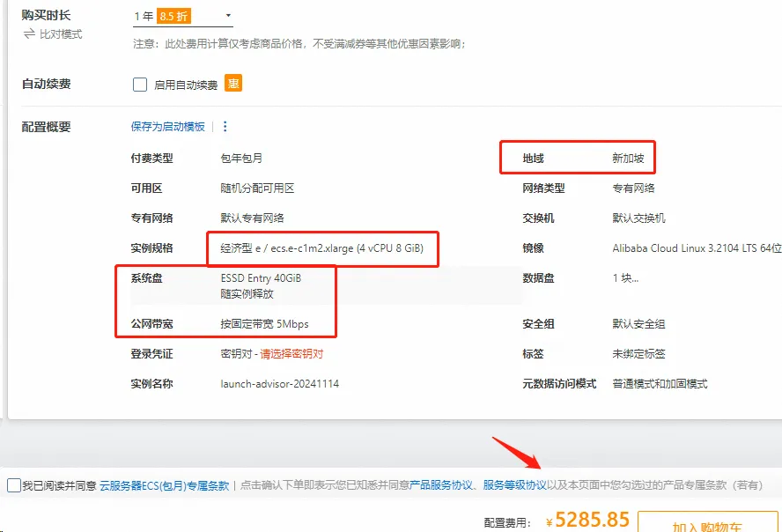
Task: Click the orange 惠 discount badge
Action: click(x=232, y=83)
